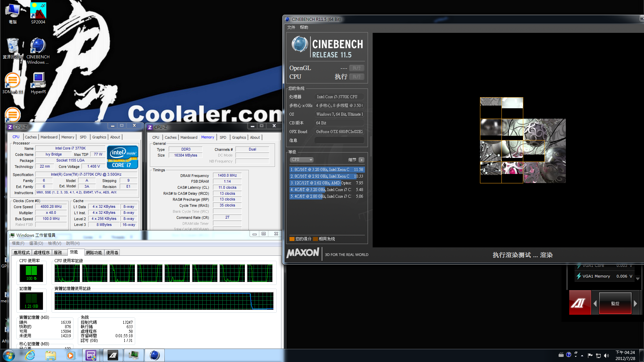Switch to Task Manager via its taskbar icon
The image size is (644, 362).
tap(134, 355)
